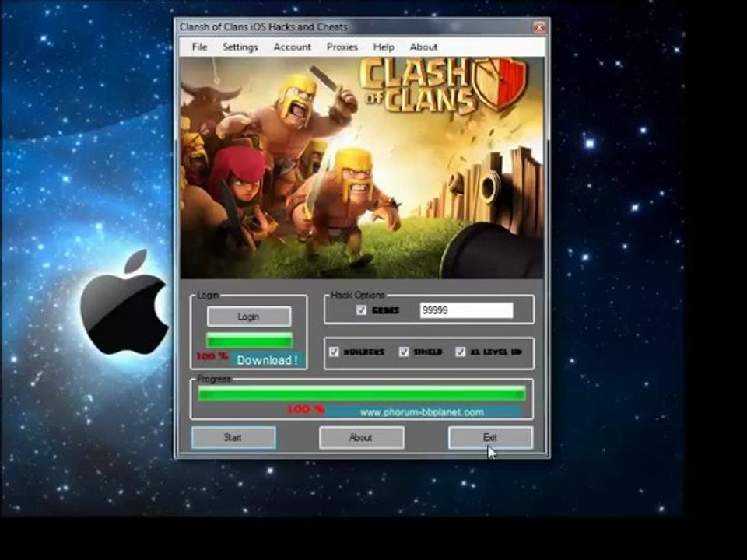This screenshot has height=560, width=747.
Task: Toggle the XL Level Up checkbox
Action: 460,352
